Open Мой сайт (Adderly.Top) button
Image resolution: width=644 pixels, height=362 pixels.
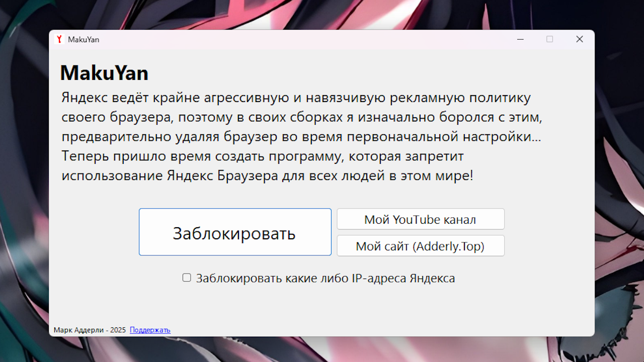(421, 246)
